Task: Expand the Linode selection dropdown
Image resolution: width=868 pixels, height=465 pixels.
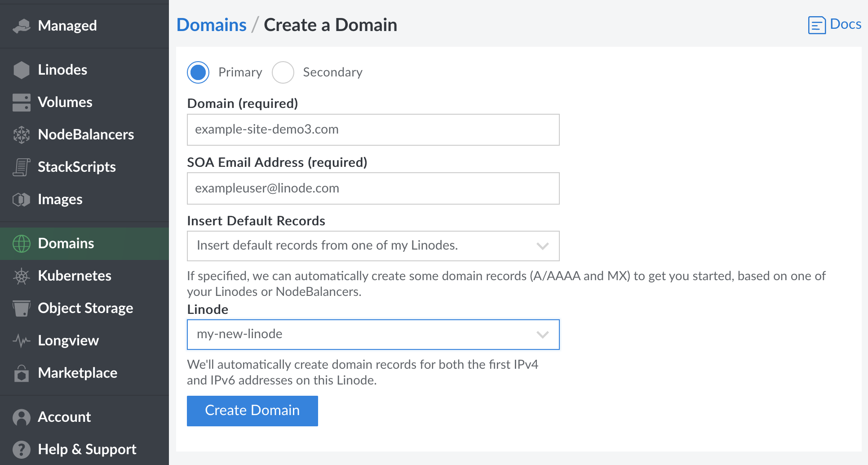Action: click(373, 335)
